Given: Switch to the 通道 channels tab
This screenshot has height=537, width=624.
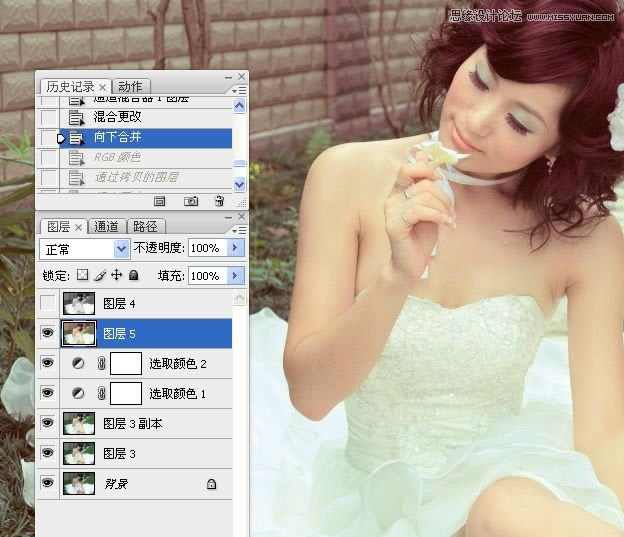Looking at the screenshot, I should (x=107, y=226).
